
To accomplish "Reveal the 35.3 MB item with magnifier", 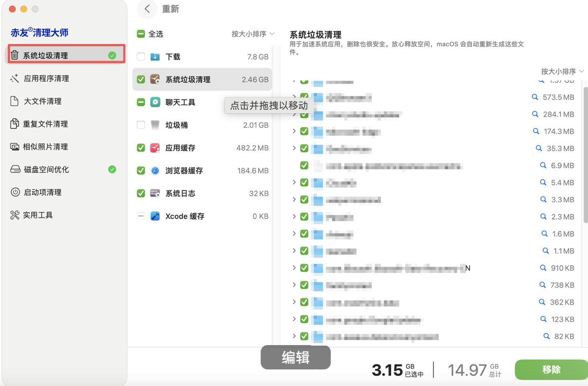I will [539, 148].
